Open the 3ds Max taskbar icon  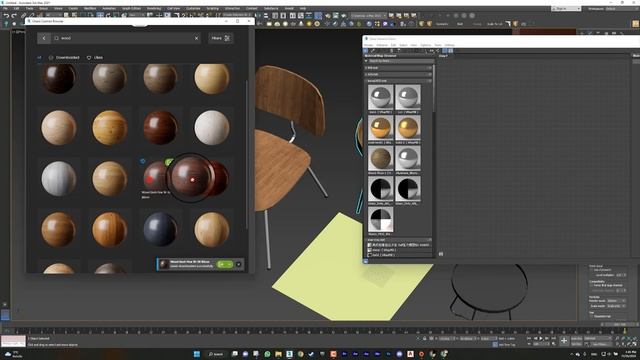pos(289,354)
